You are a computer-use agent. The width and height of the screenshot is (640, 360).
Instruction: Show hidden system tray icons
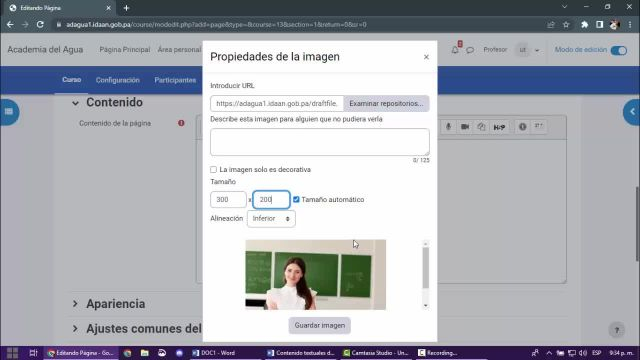(549, 353)
